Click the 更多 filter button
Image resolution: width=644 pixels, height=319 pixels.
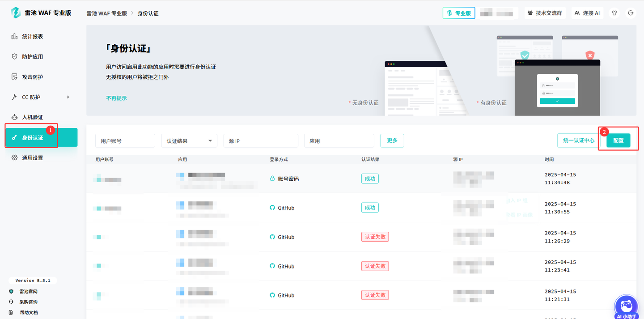(x=392, y=140)
